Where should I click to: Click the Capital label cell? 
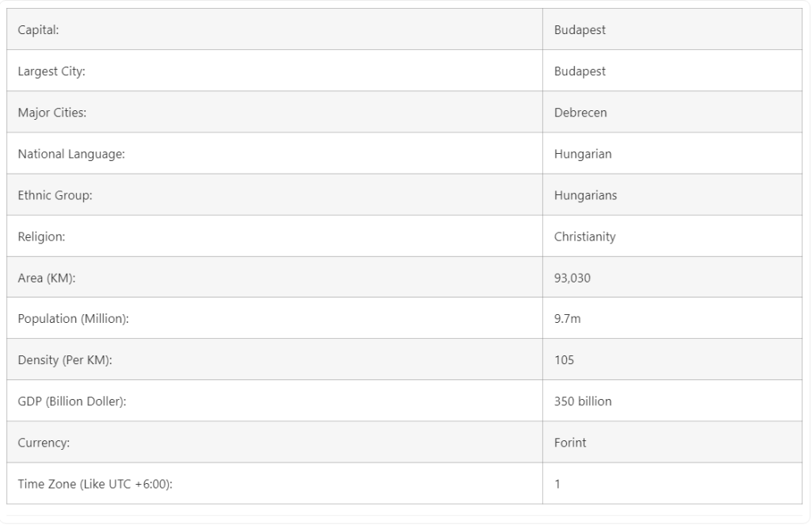39,30
